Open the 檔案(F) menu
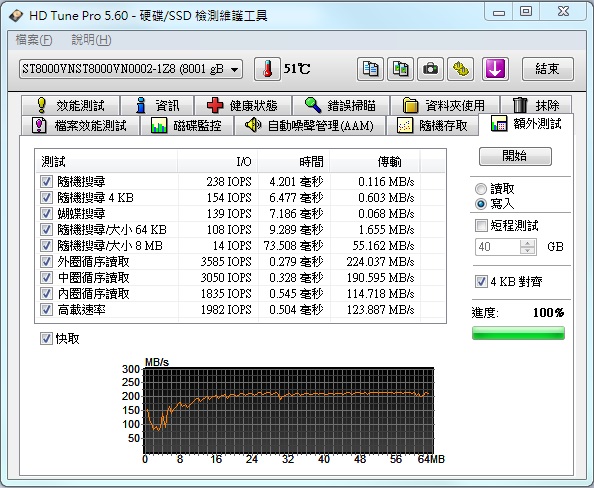Screen dimensions: 594x488 pyautogui.click(x=34, y=40)
